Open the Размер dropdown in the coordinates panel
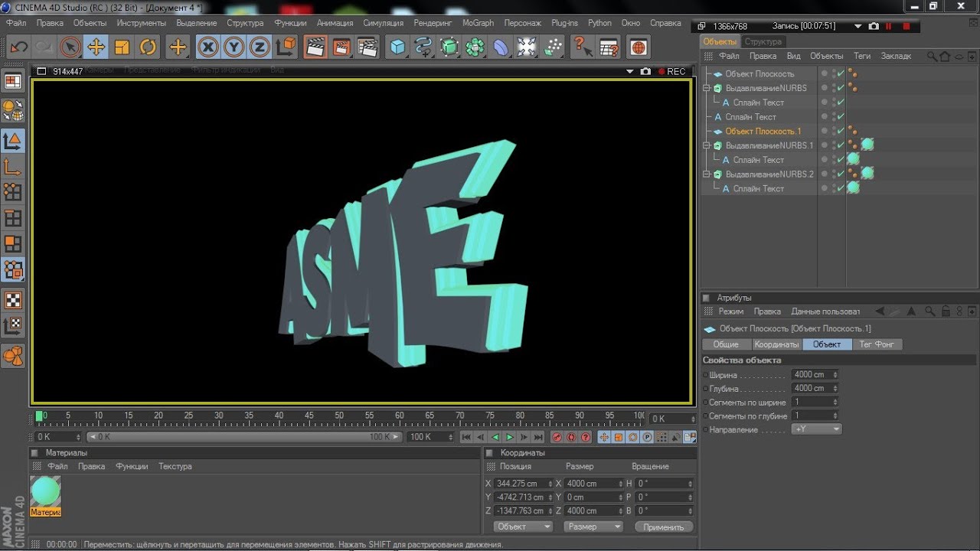 [x=593, y=527]
